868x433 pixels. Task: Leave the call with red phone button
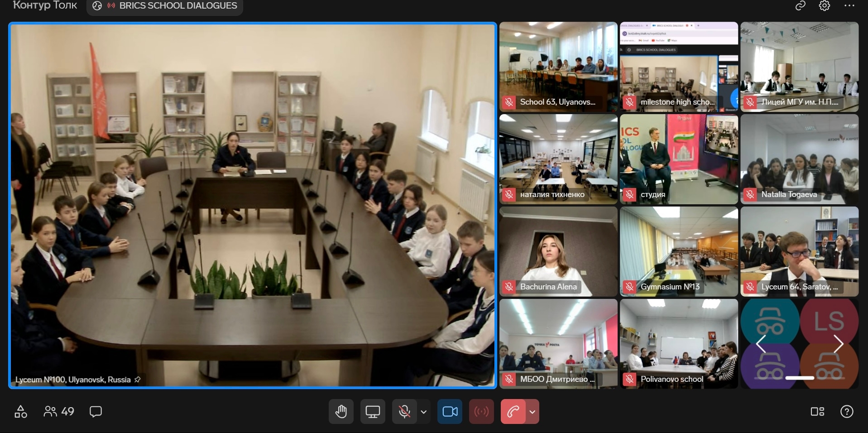coord(513,412)
